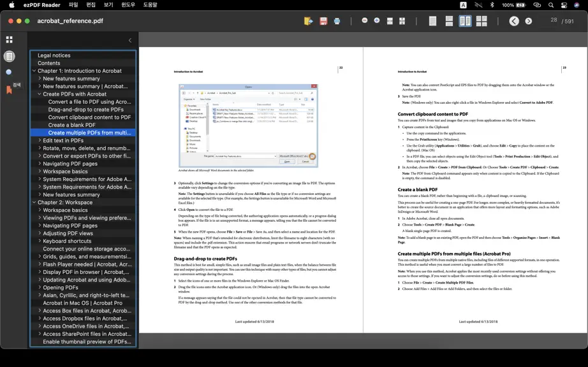Collapse the sidebar with the left chevron
The image size is (588, 367).
[x=130, y=40]
